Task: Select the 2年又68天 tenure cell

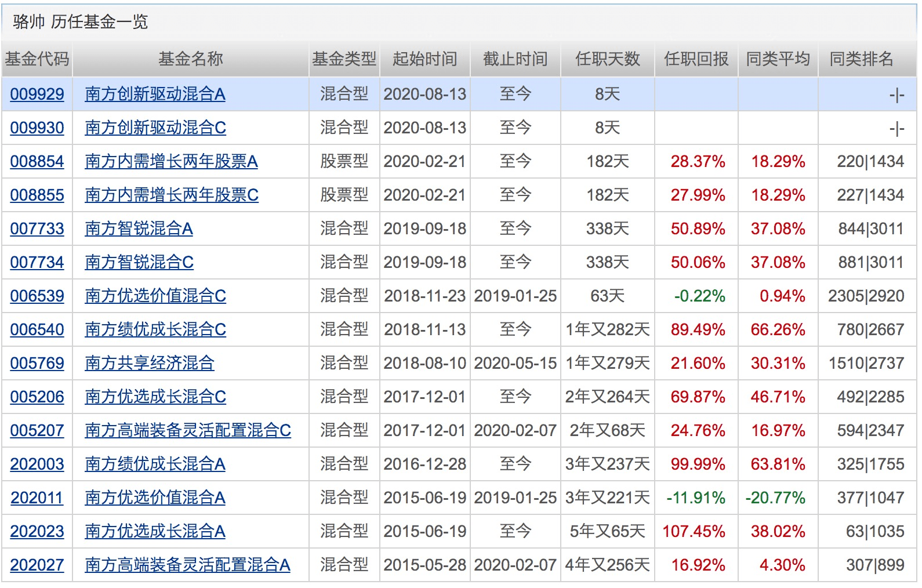Action: coord(608,430)
